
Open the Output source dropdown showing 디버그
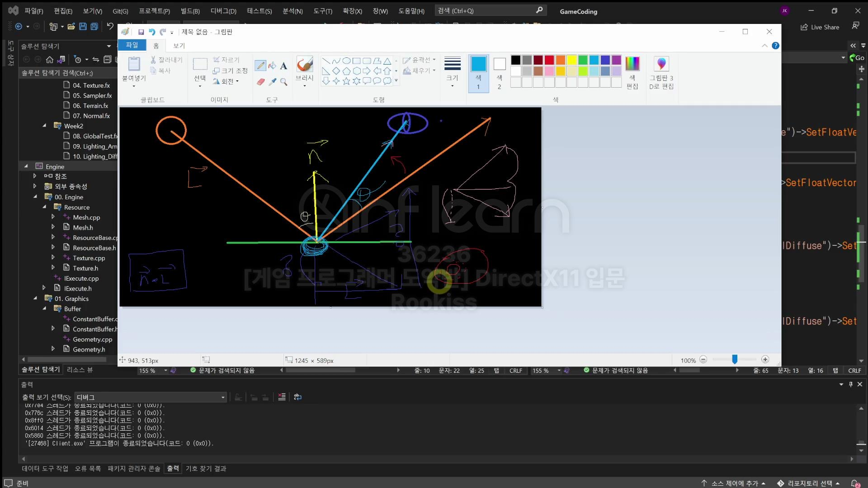click(x=150, y=397)
